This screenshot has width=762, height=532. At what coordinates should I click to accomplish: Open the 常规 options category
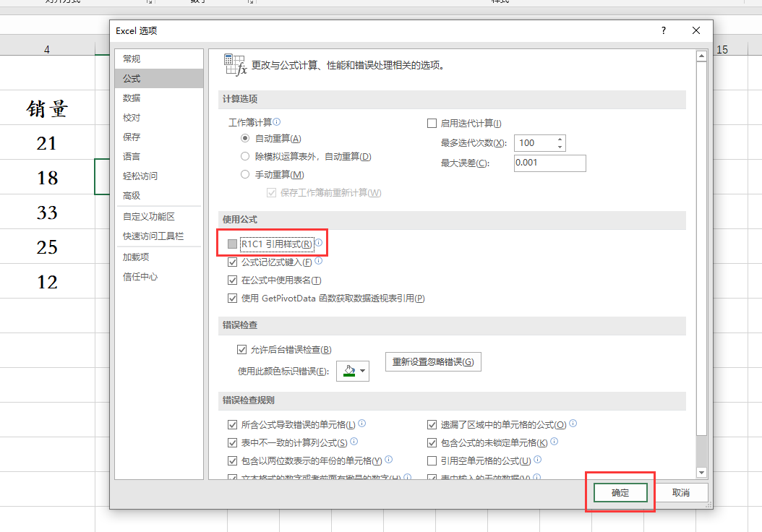159,59
